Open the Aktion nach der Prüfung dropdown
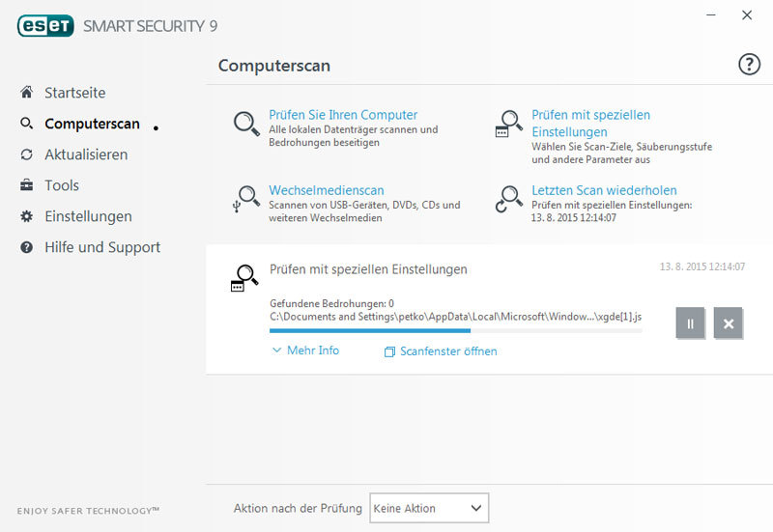The image size is (773, 532). [429, 508]
